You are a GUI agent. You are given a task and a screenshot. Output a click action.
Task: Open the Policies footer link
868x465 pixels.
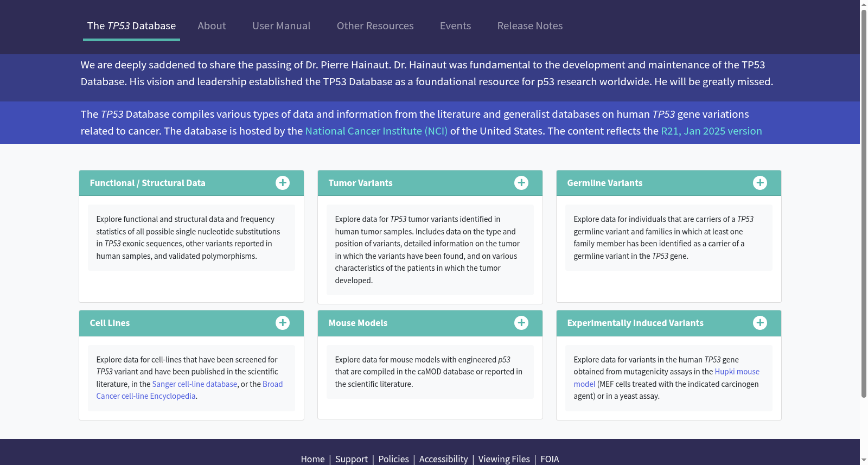[394, 459]
